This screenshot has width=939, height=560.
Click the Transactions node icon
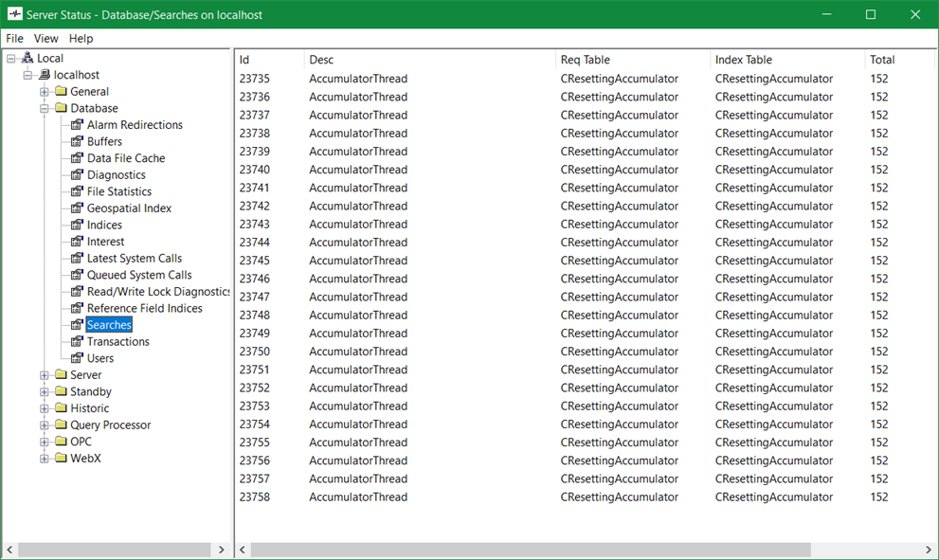(78, 341)
